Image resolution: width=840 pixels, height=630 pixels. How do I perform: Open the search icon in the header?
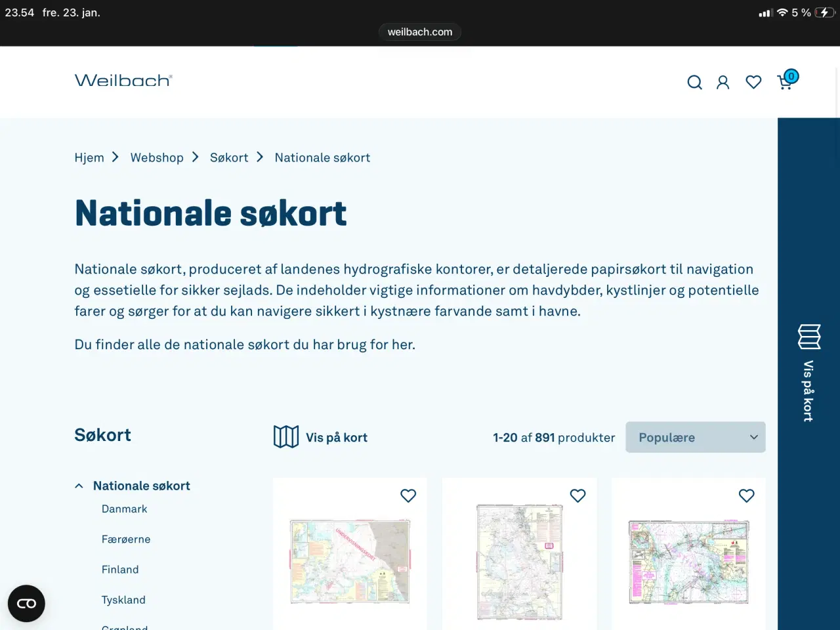tap(694, 82)
